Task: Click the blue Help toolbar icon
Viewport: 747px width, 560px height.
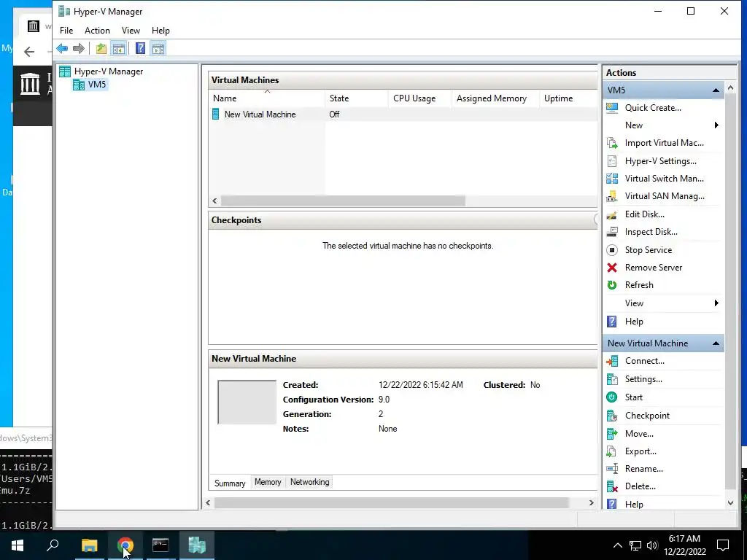Action: [141, 48]
